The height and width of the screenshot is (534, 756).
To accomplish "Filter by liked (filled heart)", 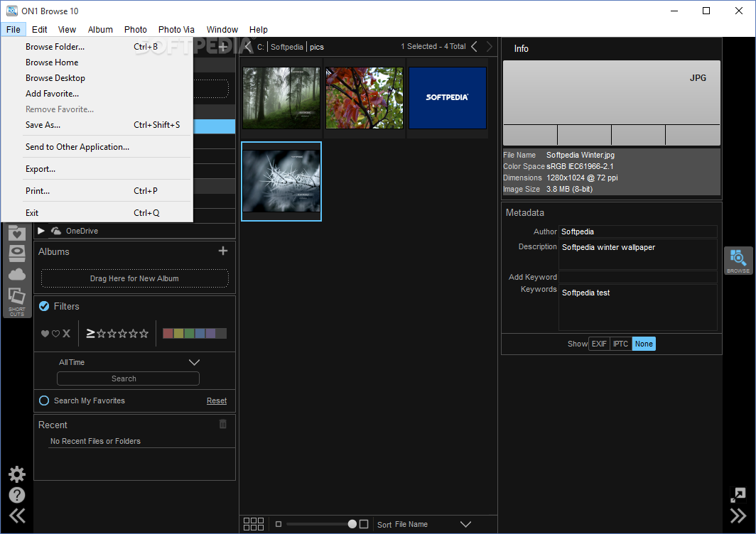I will point(45,334).
